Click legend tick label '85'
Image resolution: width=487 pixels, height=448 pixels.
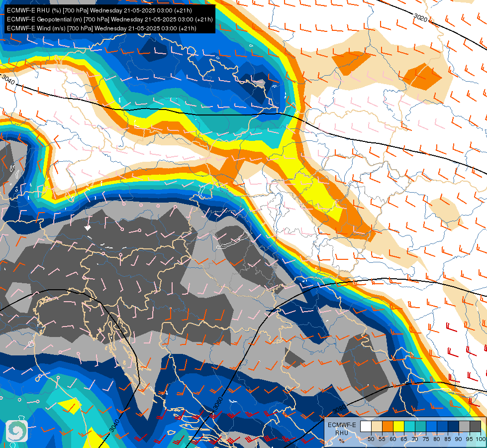click(448, 439)
